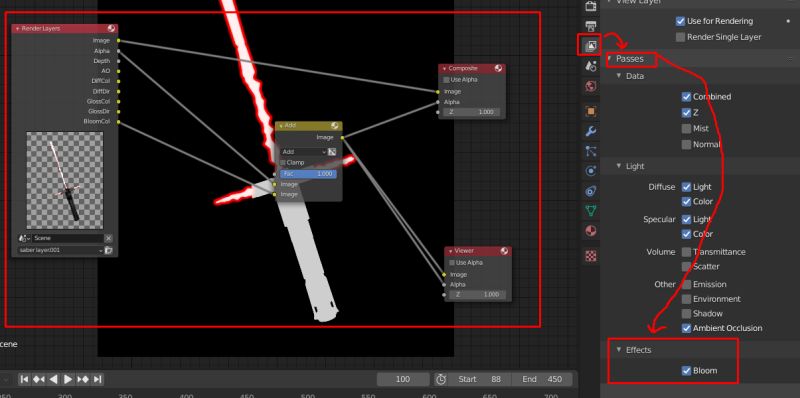Open the Object Data green triangle tab

tap(590, 211)
